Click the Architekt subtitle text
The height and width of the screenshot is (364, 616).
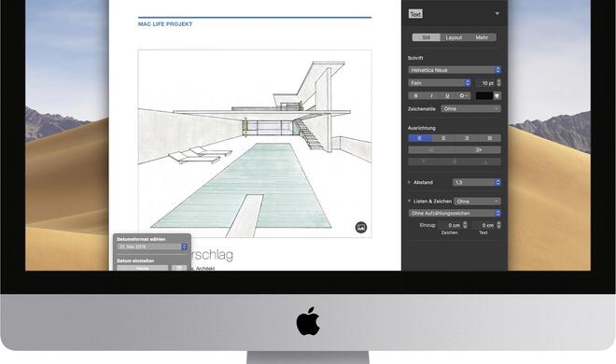pos(203,268)
